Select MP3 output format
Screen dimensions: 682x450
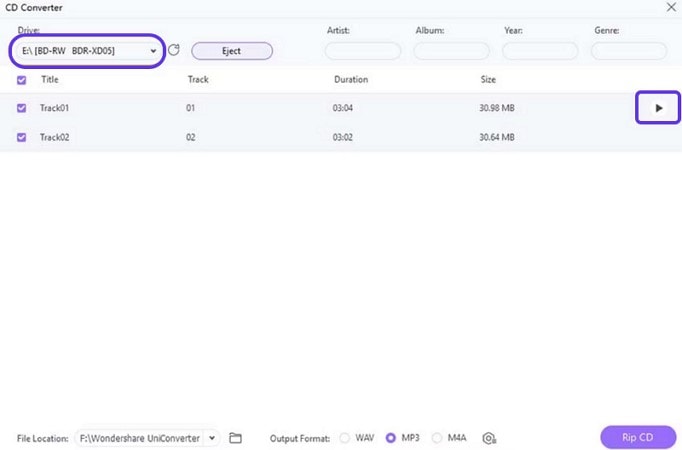pyautogui.click(x=391, y=438)
